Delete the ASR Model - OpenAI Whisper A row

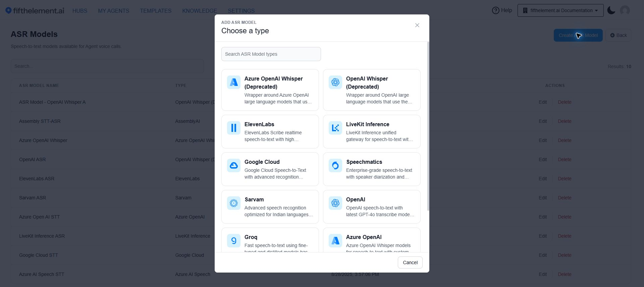(565, 102)
